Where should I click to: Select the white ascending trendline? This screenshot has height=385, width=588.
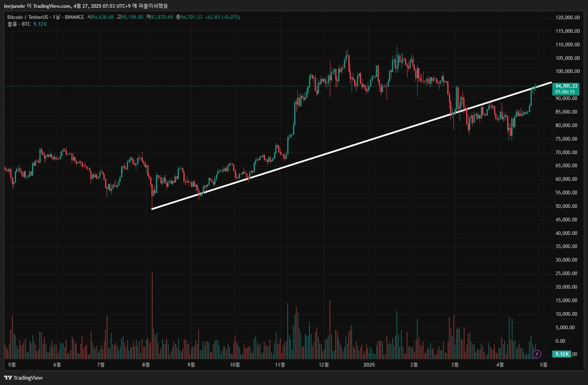(x=352, y=146)
